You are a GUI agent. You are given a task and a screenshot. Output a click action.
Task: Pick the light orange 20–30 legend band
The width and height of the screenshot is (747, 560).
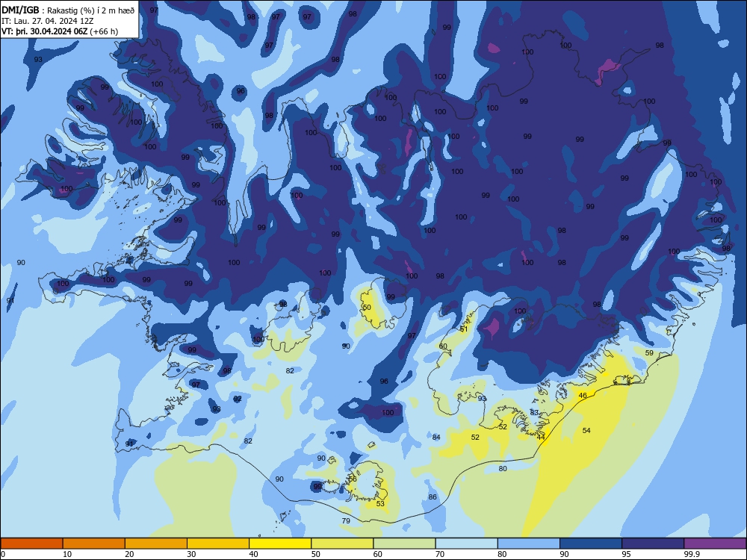pos(156,544)
